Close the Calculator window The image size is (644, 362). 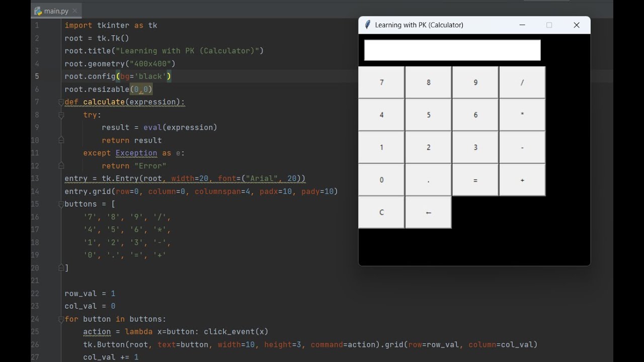coord(577,25)
